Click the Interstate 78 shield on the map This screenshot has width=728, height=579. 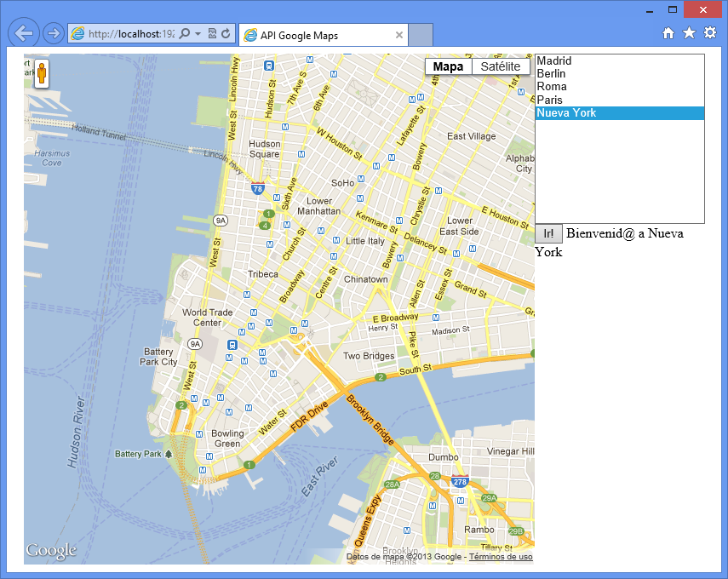coord(258,188)
